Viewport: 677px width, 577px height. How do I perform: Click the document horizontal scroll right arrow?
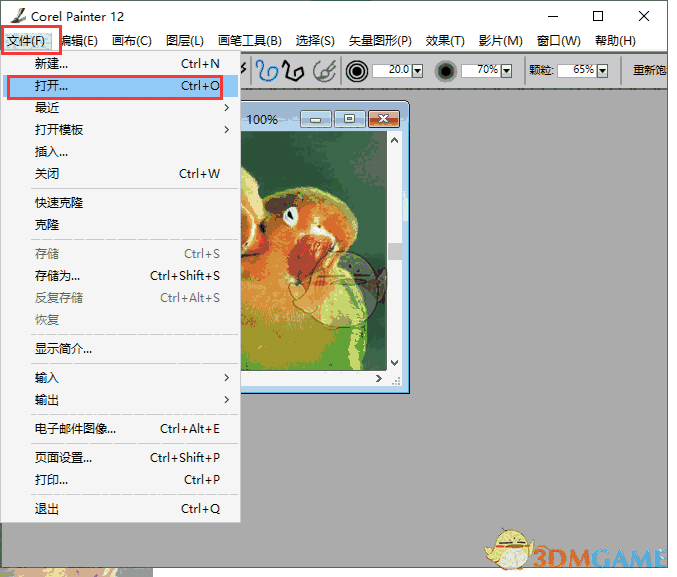pos(379,378)
